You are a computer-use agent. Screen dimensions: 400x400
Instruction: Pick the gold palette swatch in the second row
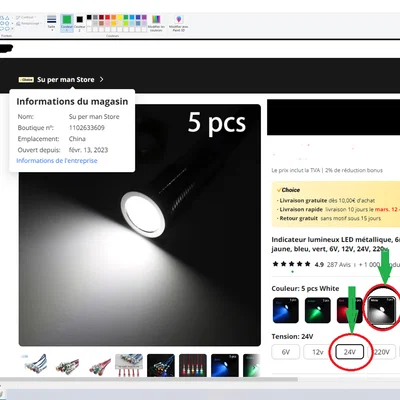(114, 23)
